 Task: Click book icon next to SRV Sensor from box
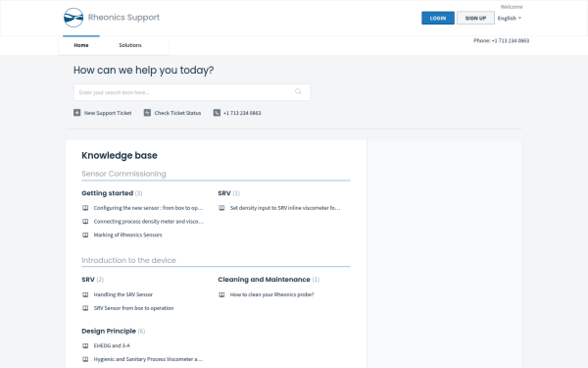85,308
